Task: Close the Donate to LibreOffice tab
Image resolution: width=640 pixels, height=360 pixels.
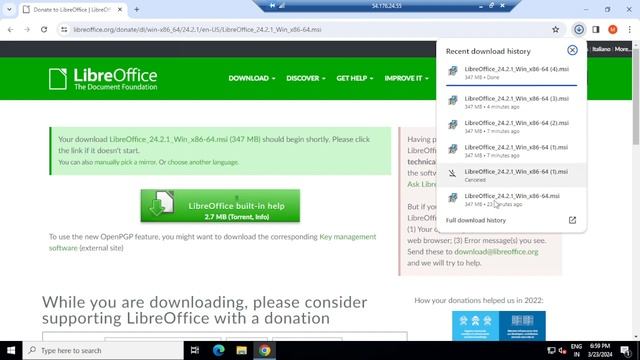Action: tap(120, 9)
